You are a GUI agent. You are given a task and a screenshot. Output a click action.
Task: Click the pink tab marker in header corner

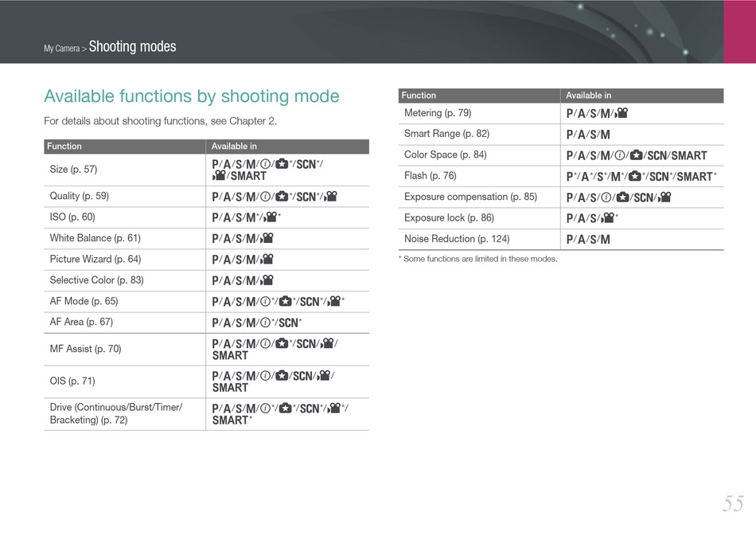tap(739, 32)
